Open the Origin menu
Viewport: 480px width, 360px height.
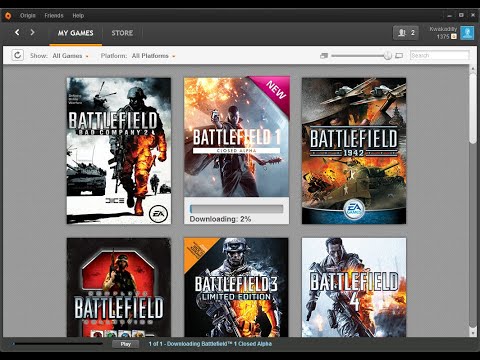tap(28, 15)
